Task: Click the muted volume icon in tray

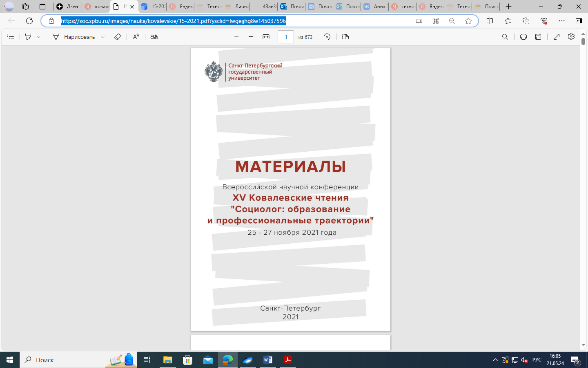Action: (525, 360)
